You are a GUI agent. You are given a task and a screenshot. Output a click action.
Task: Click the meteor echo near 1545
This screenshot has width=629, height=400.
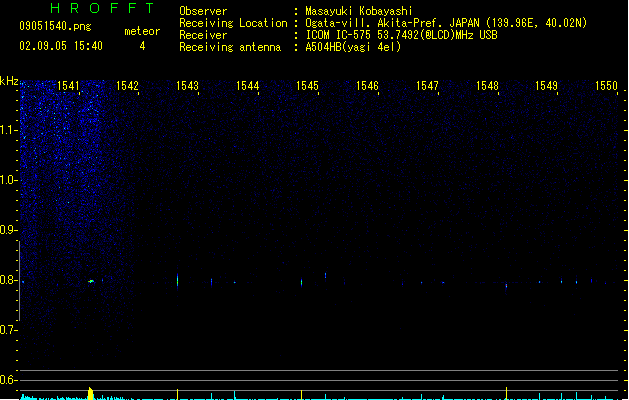[302, 282]
